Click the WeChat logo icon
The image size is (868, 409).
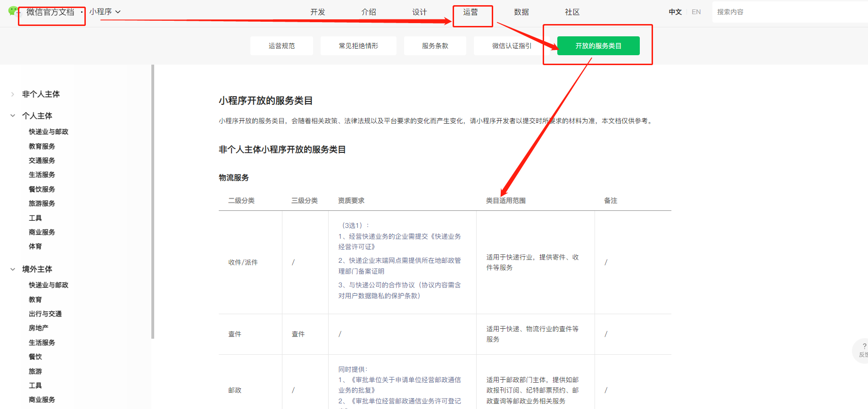point(13,11)
